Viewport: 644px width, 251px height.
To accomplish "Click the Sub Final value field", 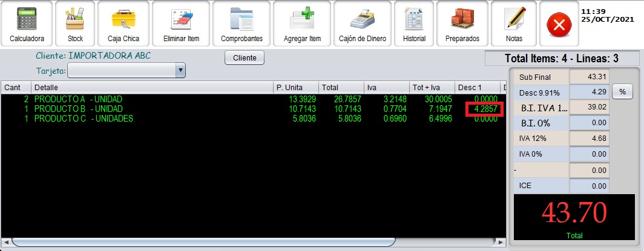I will pyautogui.click(x=589, y=77).
